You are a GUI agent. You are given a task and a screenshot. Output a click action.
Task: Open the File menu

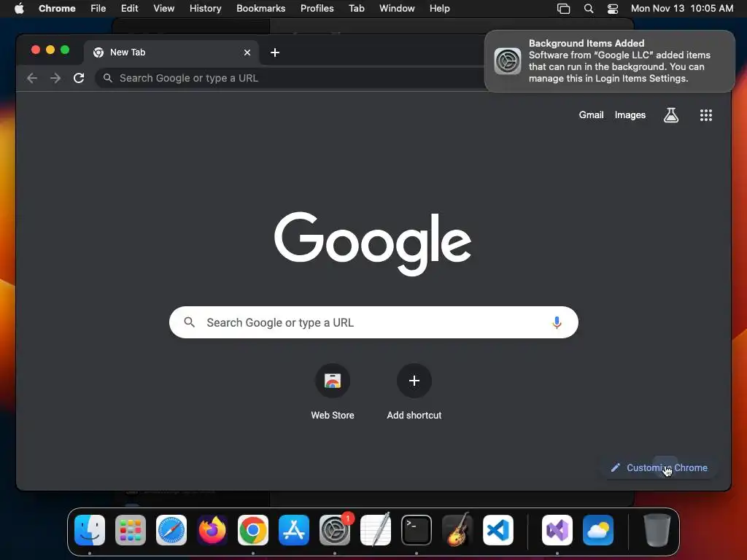(x=98, y=9)
